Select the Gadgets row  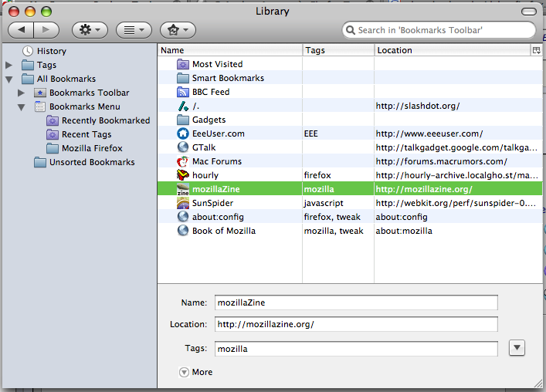click(x=350, y=120)
